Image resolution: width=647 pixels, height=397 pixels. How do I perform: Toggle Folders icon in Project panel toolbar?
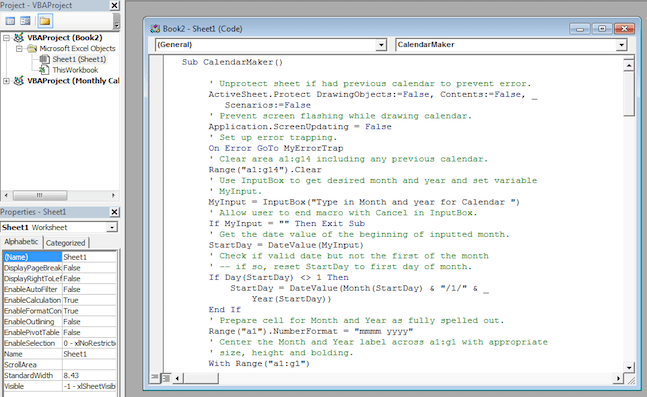pos(45,21)
